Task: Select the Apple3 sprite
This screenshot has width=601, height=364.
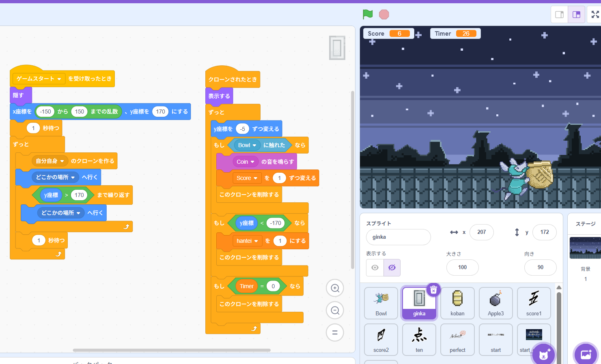Action: [x=495, y=303]
